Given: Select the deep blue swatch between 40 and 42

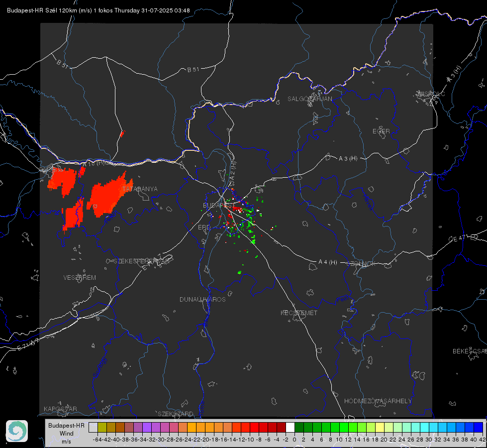Looking at the screenshot, I should pyautogui.click(x=479, y=427).
